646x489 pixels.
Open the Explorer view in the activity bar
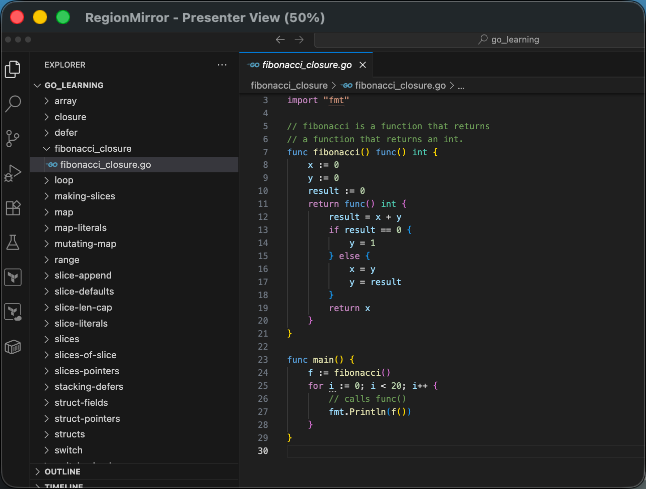(13, 69)
